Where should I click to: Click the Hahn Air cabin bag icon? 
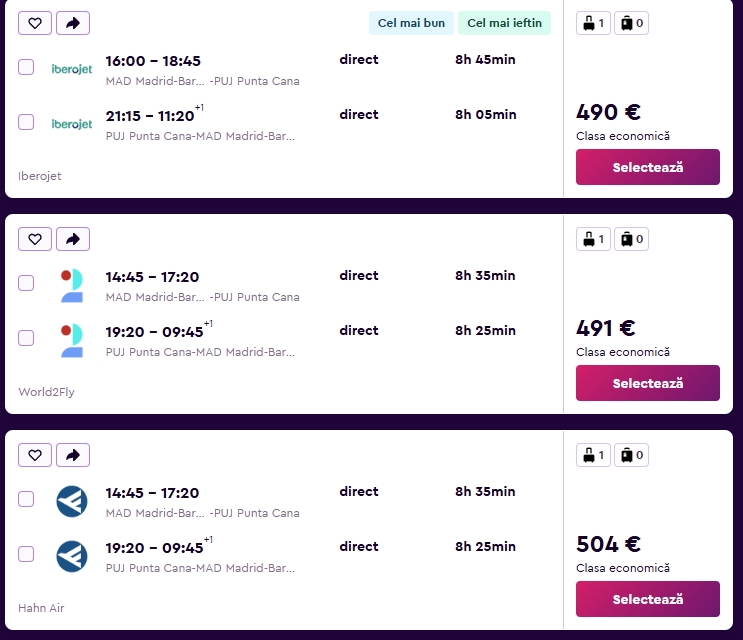coord(593,455)
